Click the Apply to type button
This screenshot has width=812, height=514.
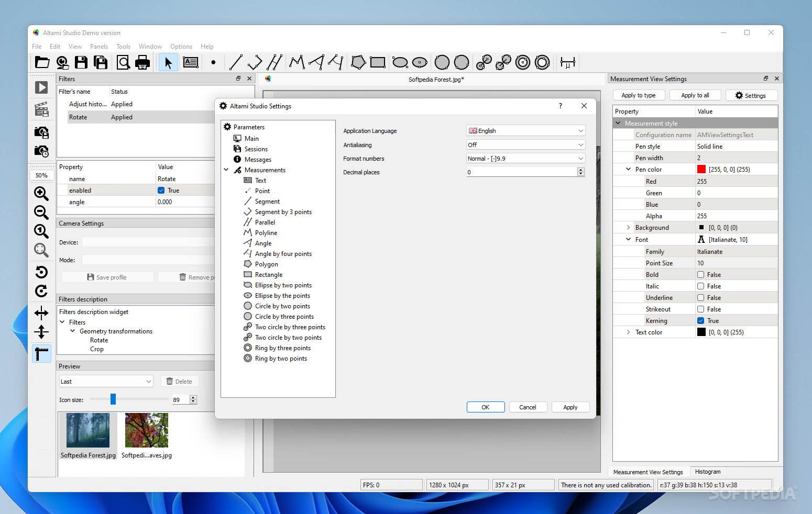639,95
